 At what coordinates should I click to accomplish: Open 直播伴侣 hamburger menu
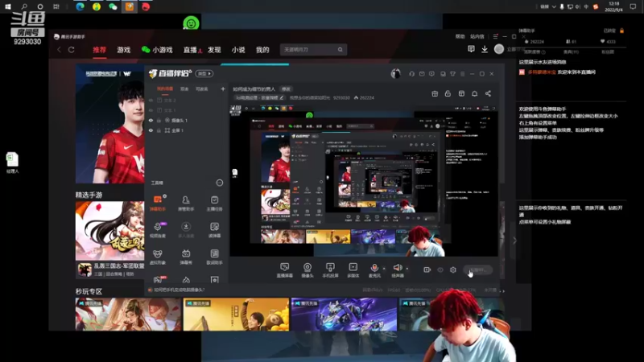click(x=462, y=74)
